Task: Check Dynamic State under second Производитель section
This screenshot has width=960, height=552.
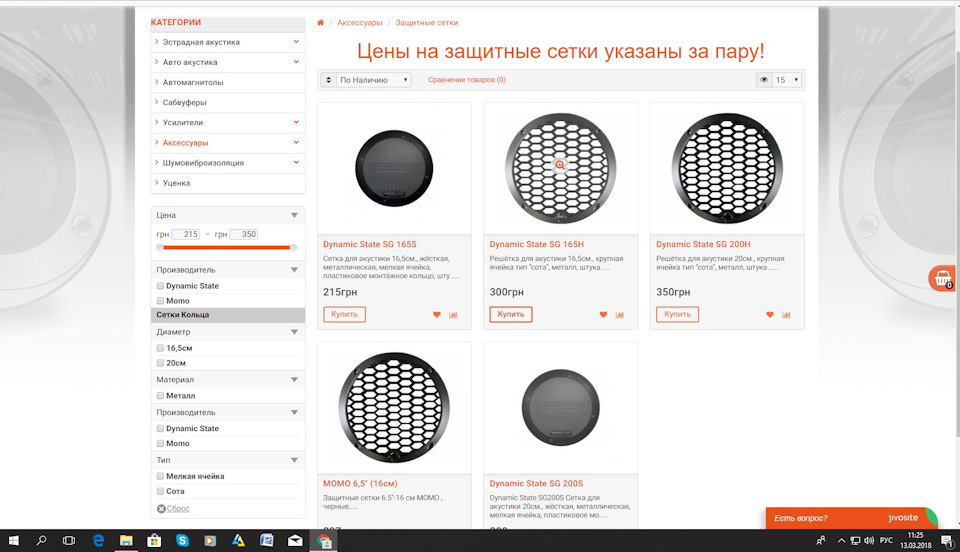Action: coord(160,428)
